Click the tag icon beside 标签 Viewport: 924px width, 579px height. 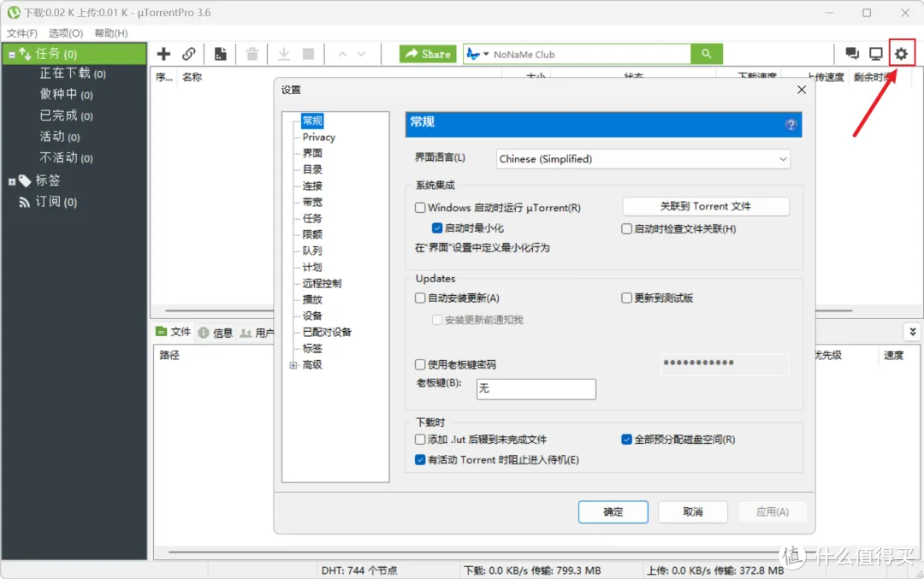(25, 180)
